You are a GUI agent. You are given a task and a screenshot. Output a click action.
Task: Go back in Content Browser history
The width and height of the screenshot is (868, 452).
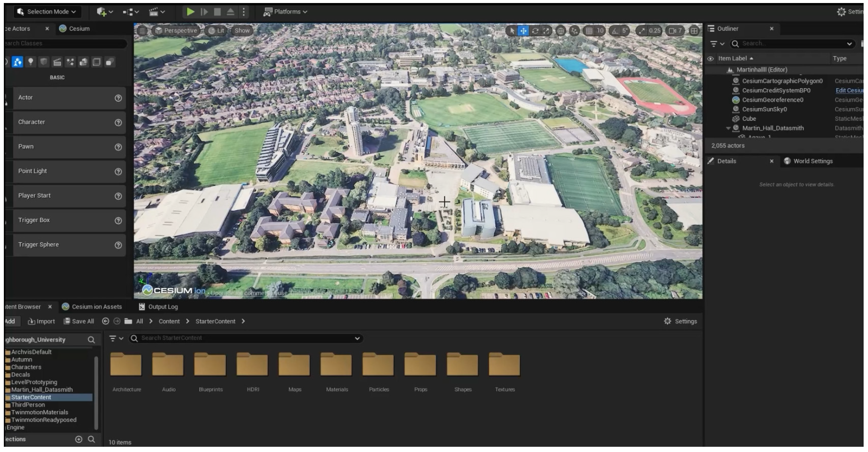pos(106,322)
